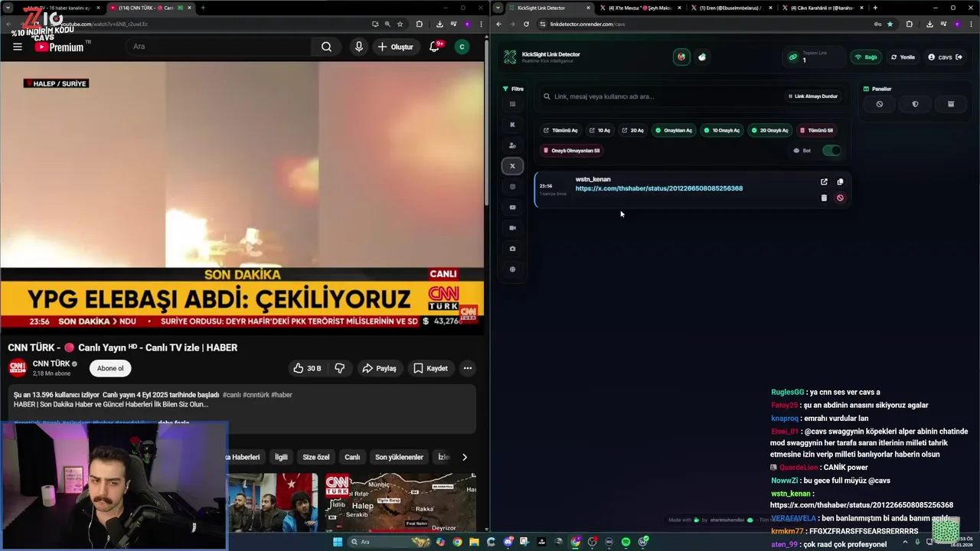Select the photo camera filter icon
The width and height of the screenshot is (980, 551).
pyautogui.click(x=512, y=248)
